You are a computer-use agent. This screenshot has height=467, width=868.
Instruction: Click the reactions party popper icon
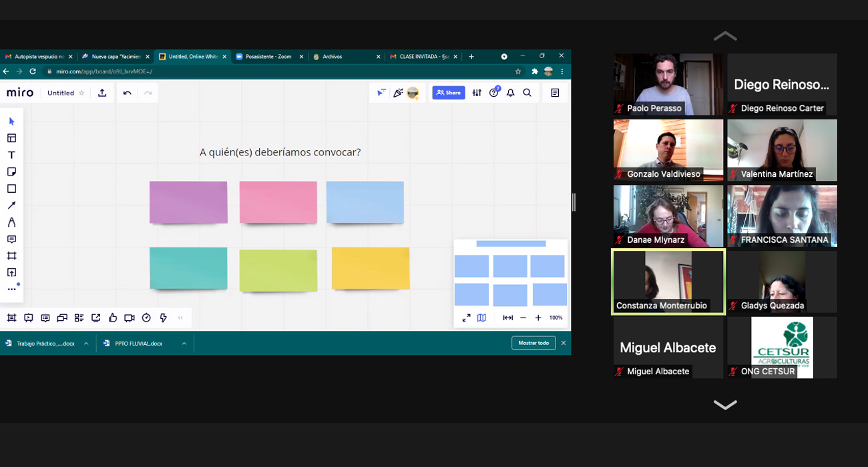point(398,93)
